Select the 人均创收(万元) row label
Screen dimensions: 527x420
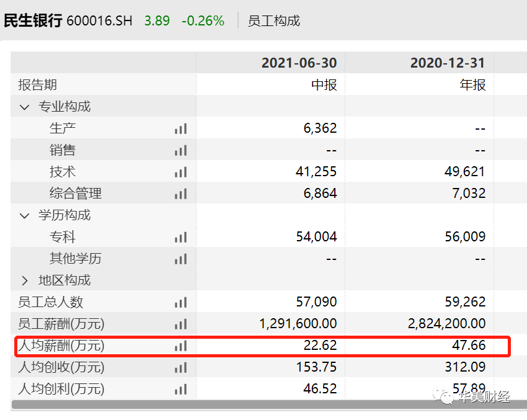pos(61,367)
